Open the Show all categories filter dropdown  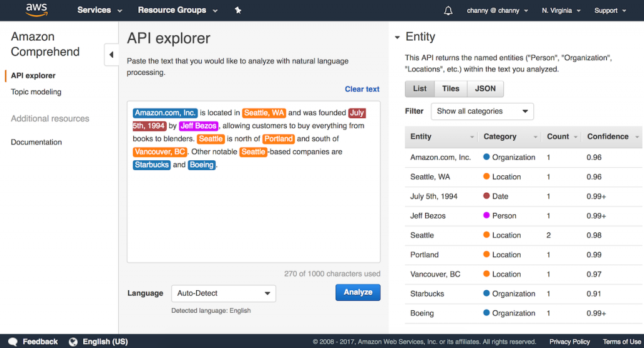(482, 111)
